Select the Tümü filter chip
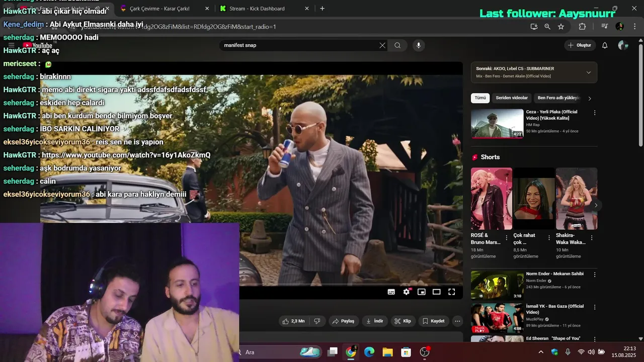 click(480, 98)
